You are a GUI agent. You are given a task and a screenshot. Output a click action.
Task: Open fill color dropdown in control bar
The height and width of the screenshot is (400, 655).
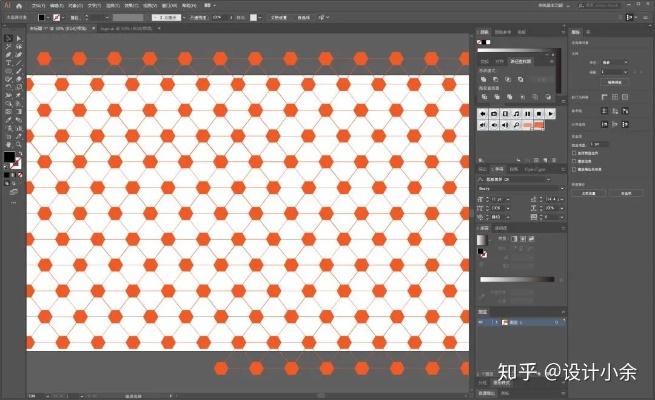(48, 18)
